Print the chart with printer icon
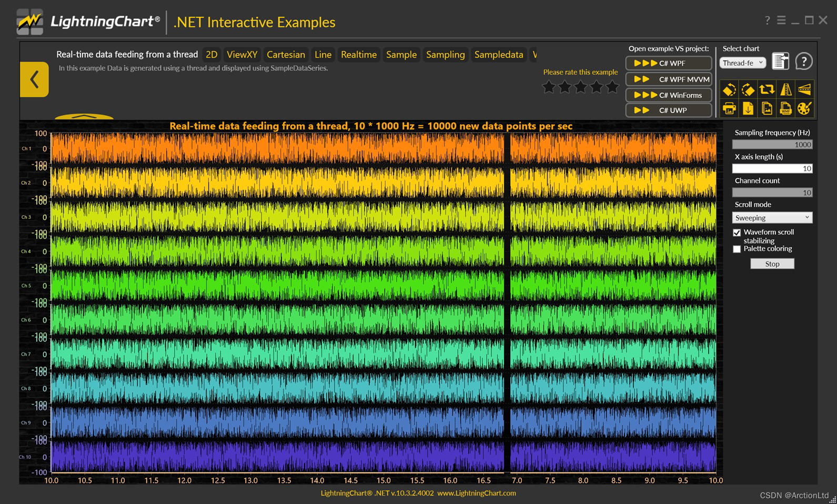This screenshot has height=504, width=837. click(x=729, y=108)
